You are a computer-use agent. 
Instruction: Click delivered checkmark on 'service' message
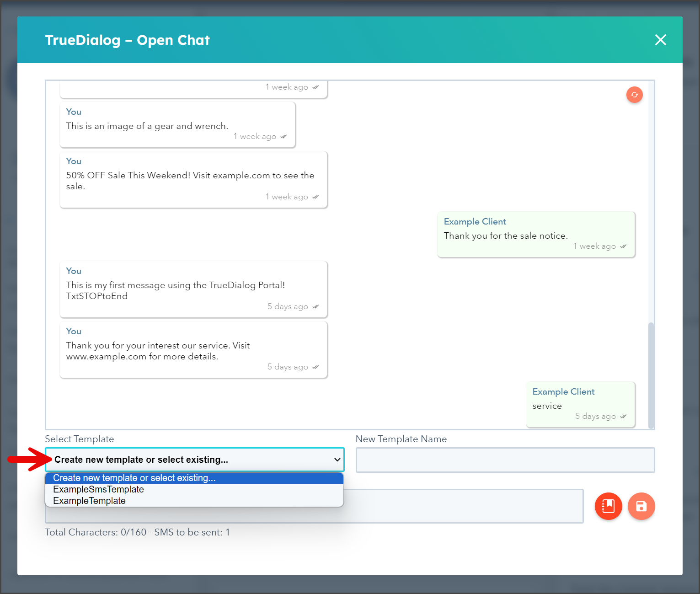pyautogui.click(x=623, y=416)
